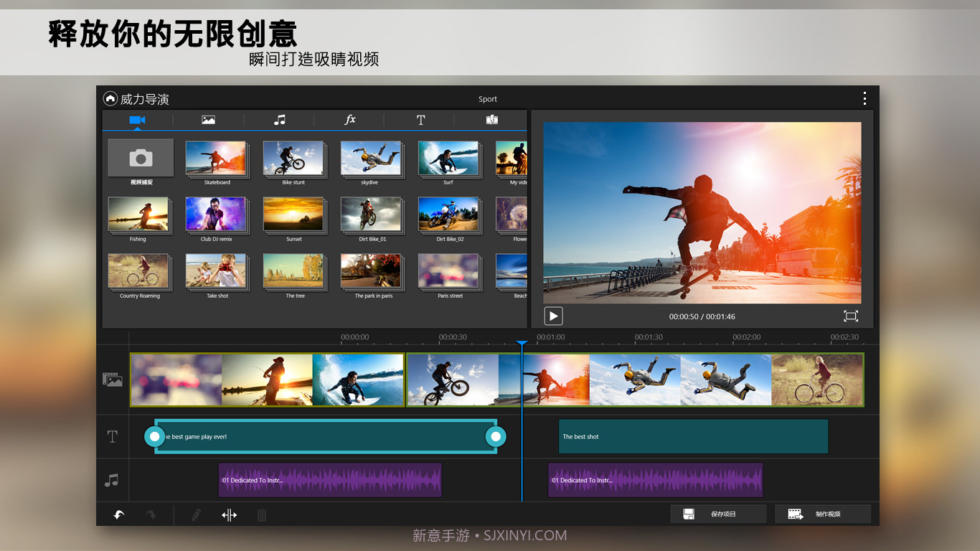Open the T titles tab

pos(420,120)
